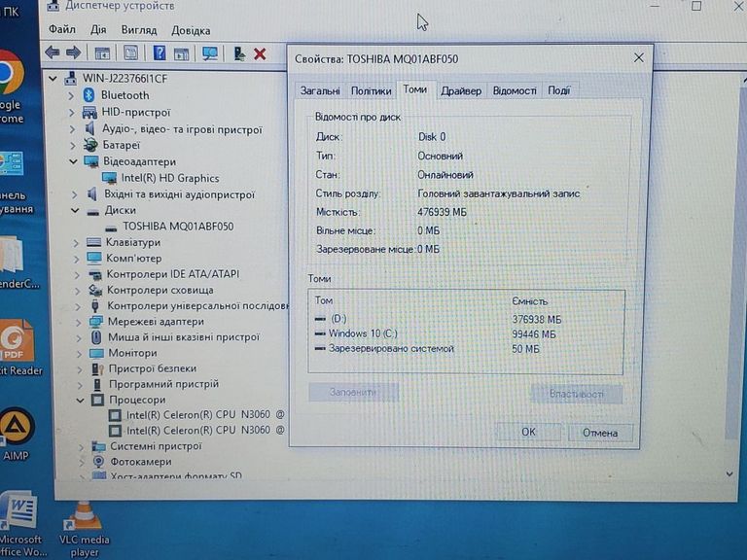Expand the Bluetooth category

71,95
